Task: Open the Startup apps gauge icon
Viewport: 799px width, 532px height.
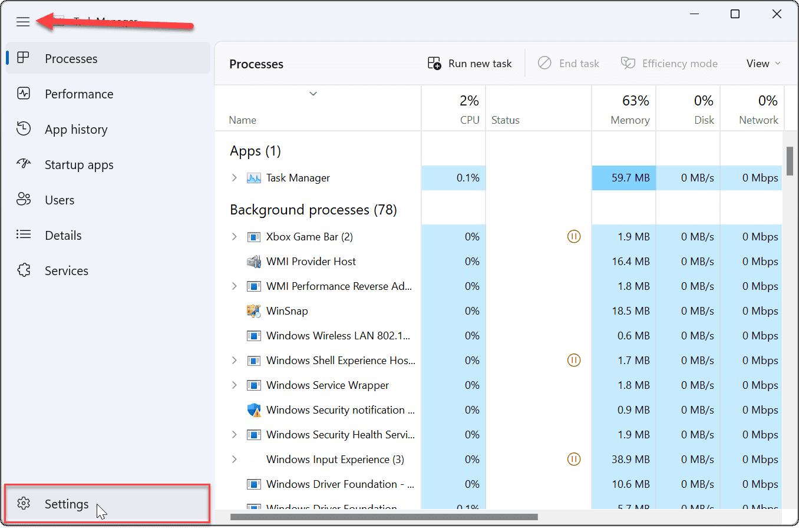Action: coord(24,164)
